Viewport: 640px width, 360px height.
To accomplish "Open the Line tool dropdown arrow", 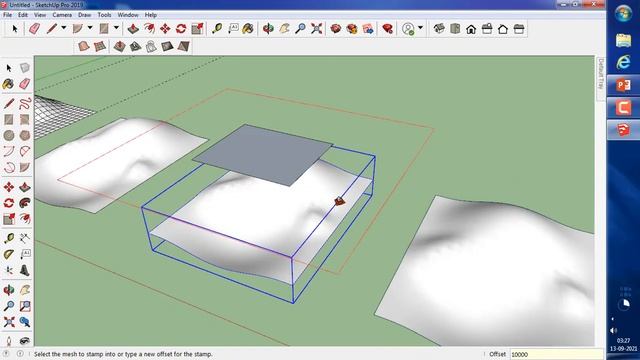I will tap(64, 28).
